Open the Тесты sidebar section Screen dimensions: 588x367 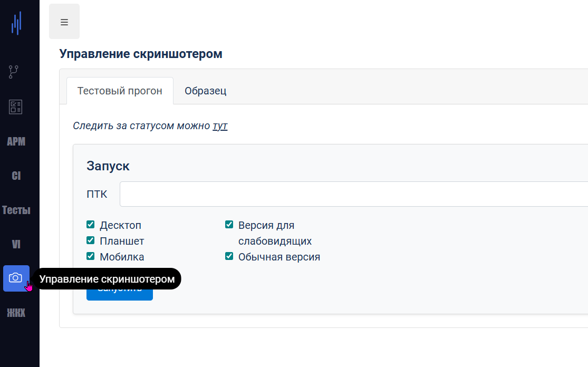pyautogui.click(x=16, y=210)
